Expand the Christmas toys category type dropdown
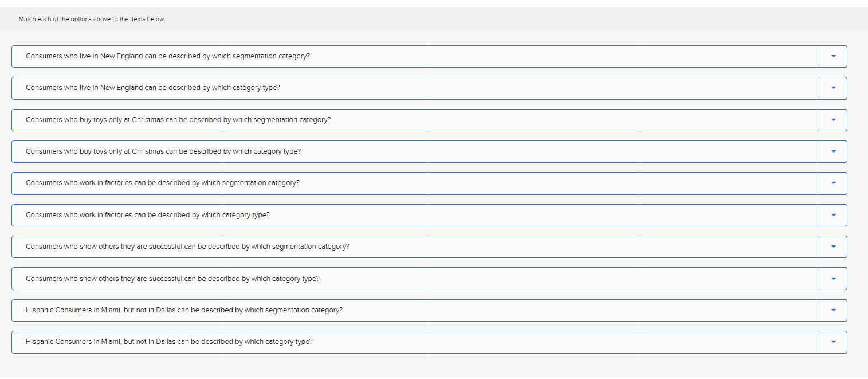The width and height of the screenshot is (868, 379). coord(833,151)
